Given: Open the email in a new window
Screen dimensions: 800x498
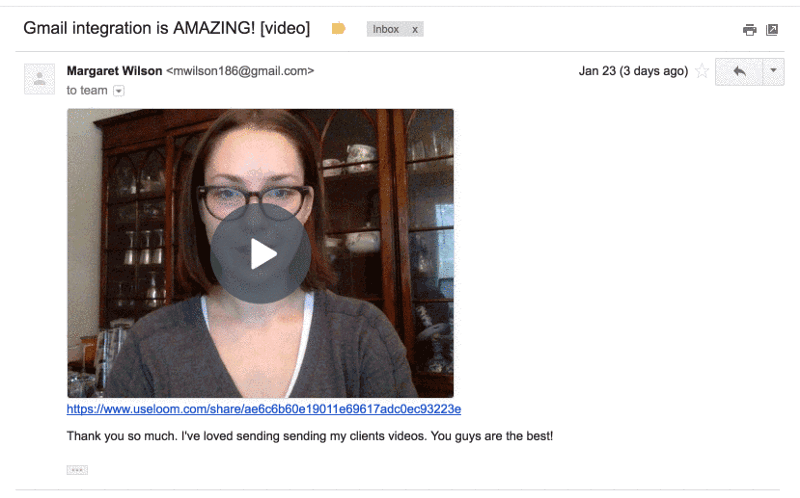Looking at the screenshot, I should (x=772, y=30).
